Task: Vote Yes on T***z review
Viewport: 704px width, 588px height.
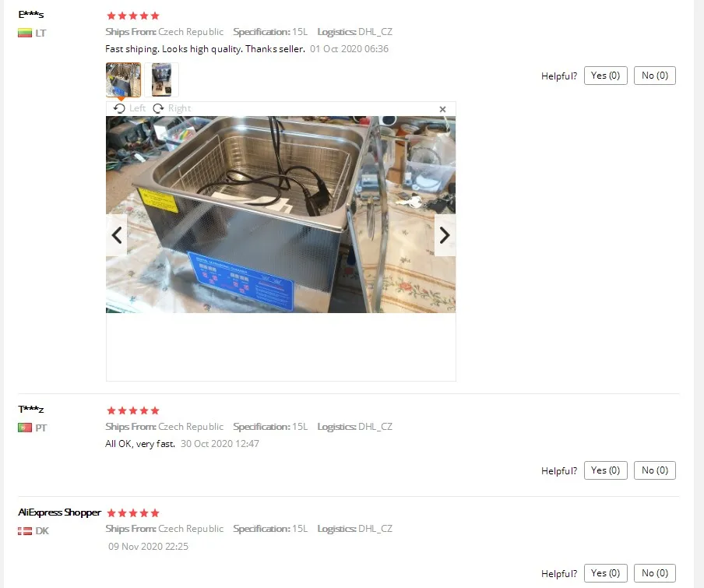Action: pyautogui.click(x=605, y=470)
